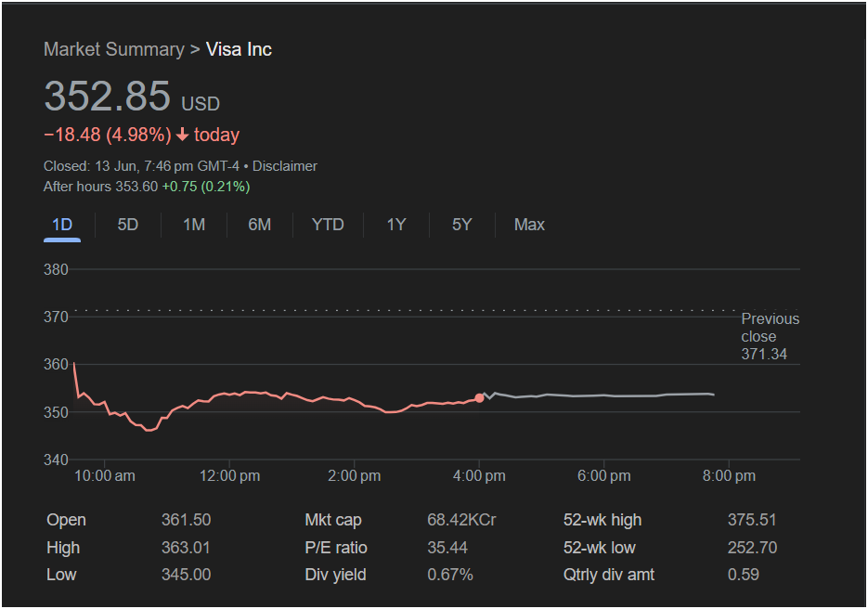Viewport: 868px width, 609px height.
Task: Click the High value 363.01
Action: click(186, 548)
